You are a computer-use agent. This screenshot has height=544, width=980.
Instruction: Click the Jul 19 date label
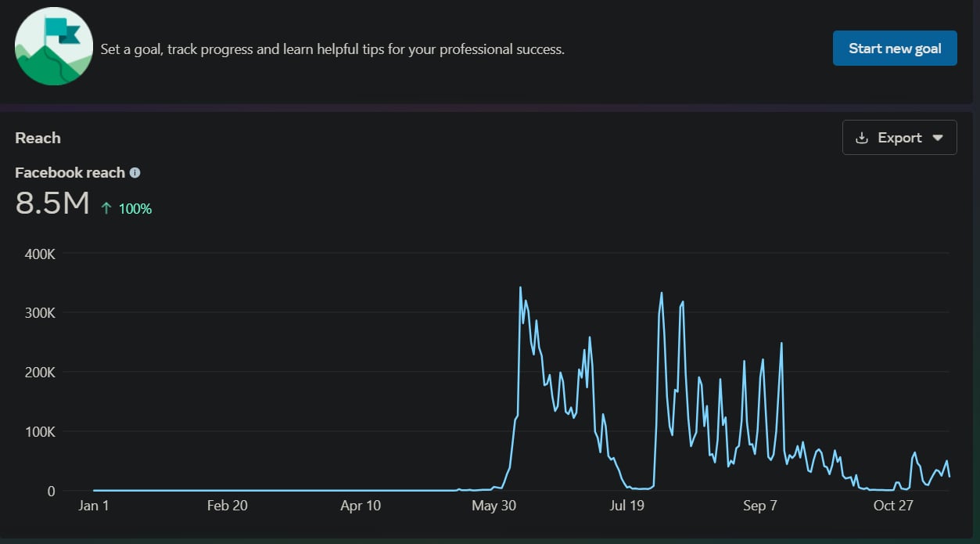tap(626, 506)
